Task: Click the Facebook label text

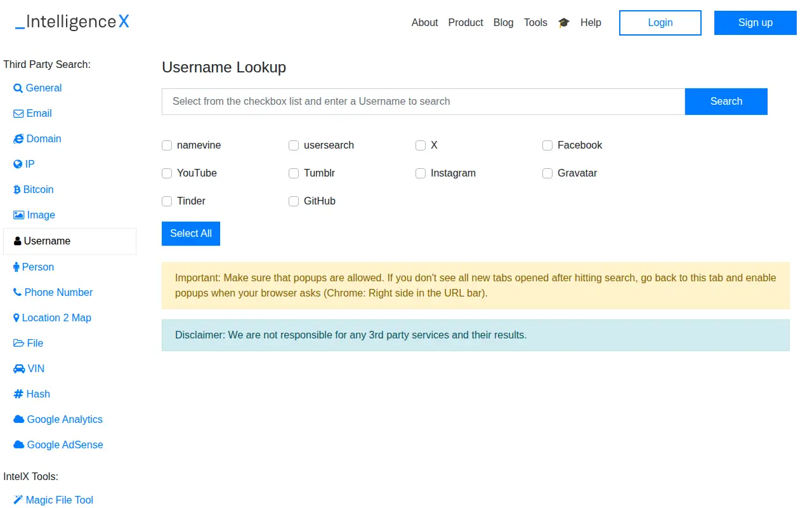Action: (580, 145)
